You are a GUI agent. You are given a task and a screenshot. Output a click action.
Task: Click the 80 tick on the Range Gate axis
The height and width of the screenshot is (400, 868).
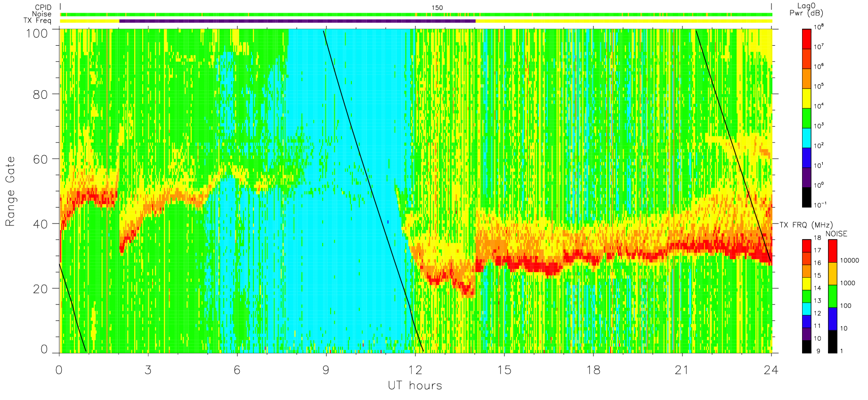pyautogui.click(x=41, y=94)
